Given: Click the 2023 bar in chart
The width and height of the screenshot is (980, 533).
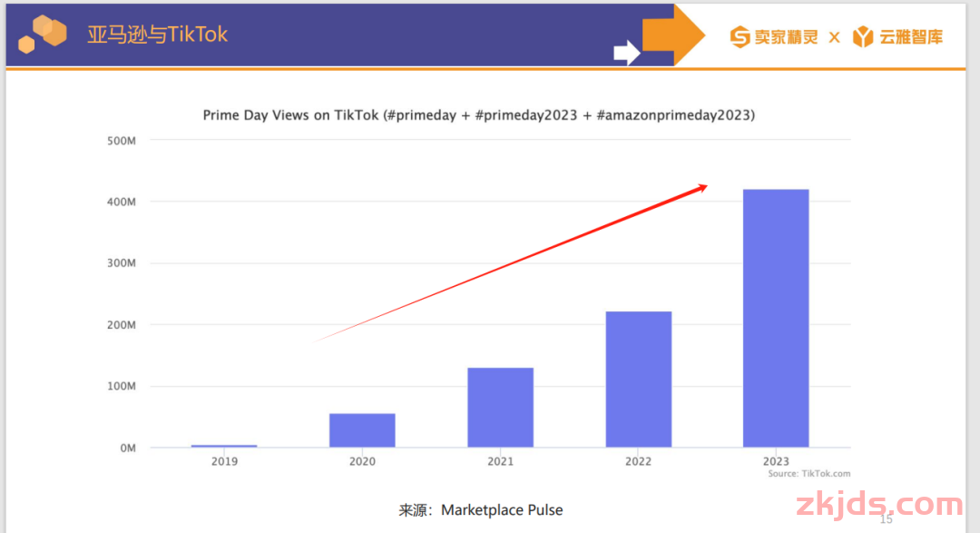Looking at the screenshot, I should coord(776,319).
